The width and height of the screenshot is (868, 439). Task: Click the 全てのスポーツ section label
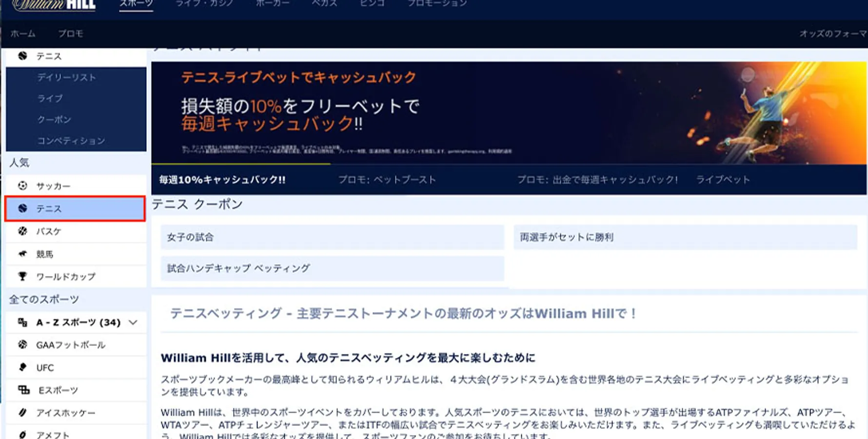pos(44,299)
